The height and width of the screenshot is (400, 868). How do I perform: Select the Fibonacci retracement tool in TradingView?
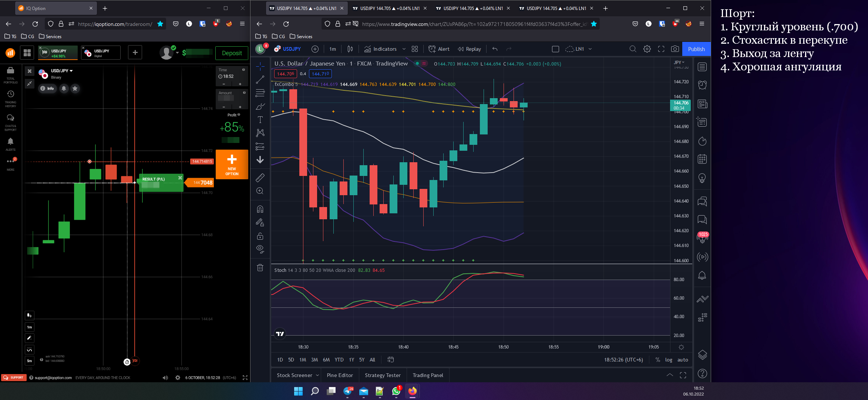(260, 93)
